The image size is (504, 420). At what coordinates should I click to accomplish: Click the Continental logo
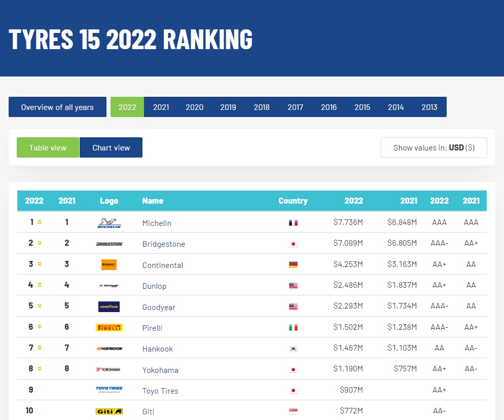(109, 264)
